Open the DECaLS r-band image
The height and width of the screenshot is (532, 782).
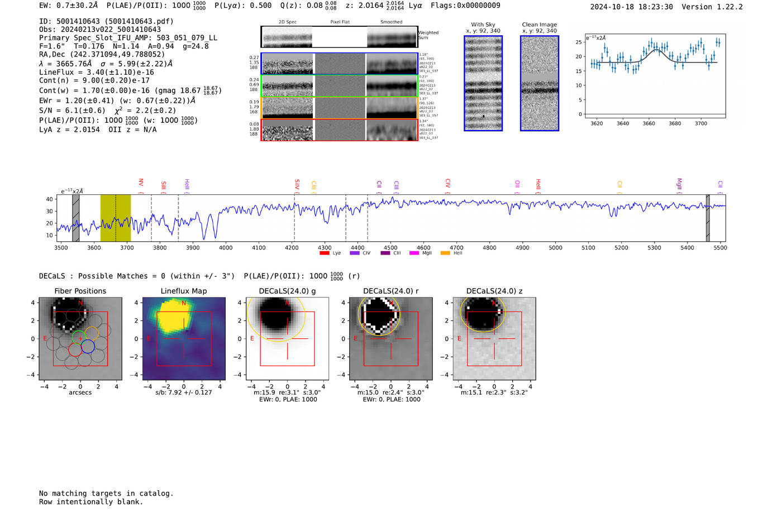[x=391, y=339]
